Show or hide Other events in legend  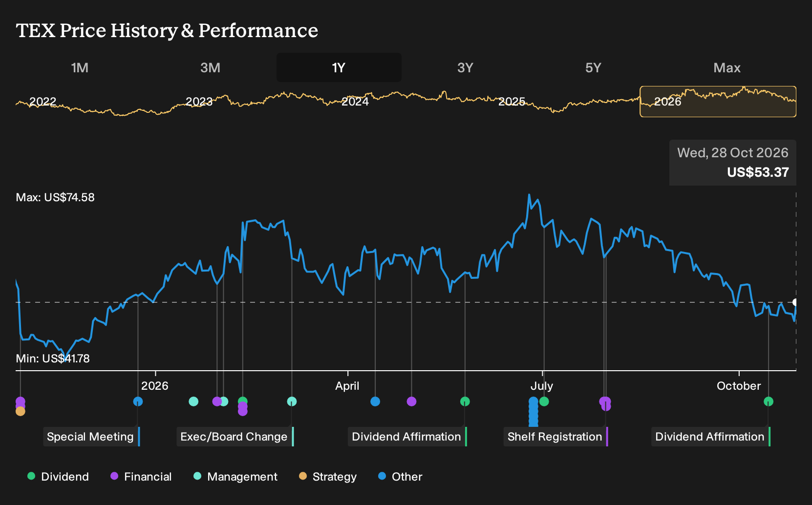point(400,477)
